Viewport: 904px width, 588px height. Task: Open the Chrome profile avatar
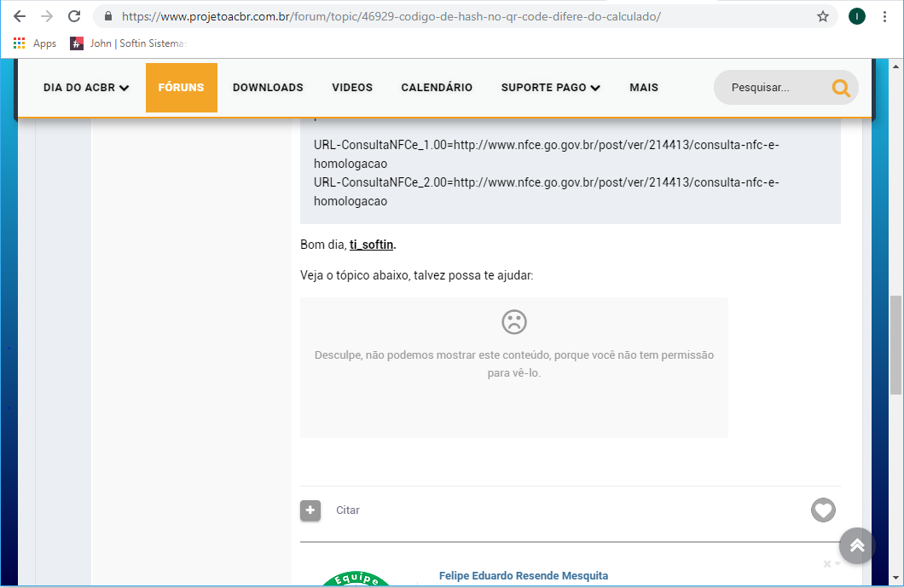click(x=857, y=17)
